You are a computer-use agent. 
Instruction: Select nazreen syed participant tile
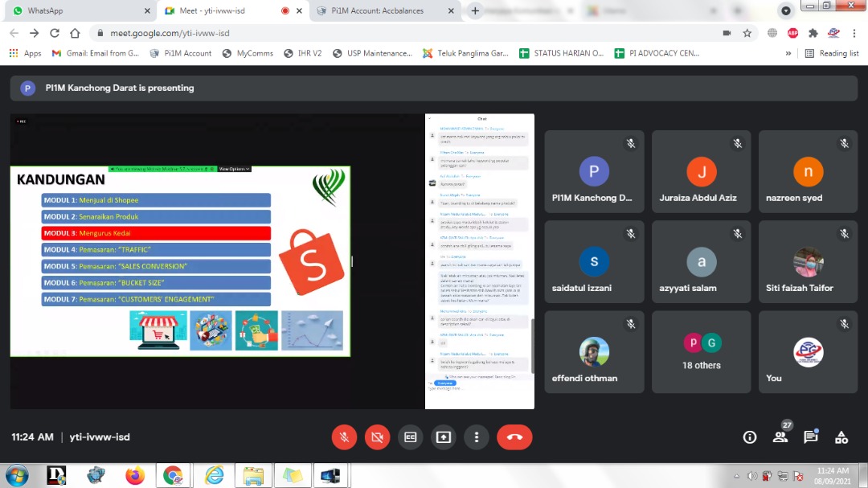809,172
